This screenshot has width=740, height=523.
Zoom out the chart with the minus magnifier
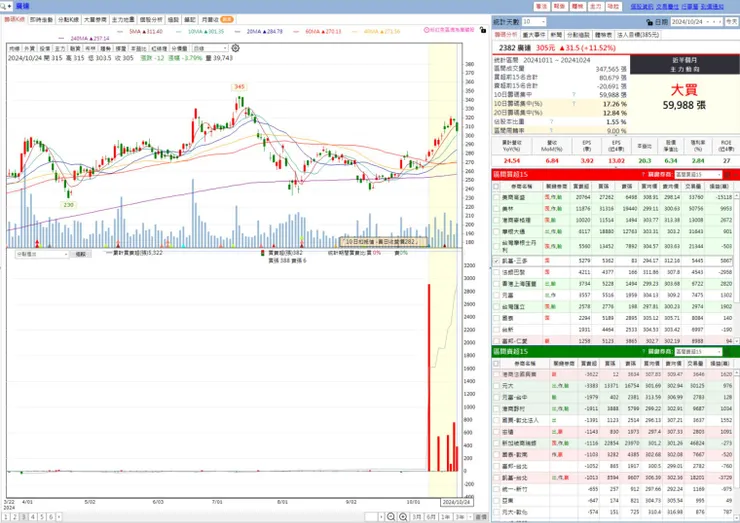tap(391, 517)
